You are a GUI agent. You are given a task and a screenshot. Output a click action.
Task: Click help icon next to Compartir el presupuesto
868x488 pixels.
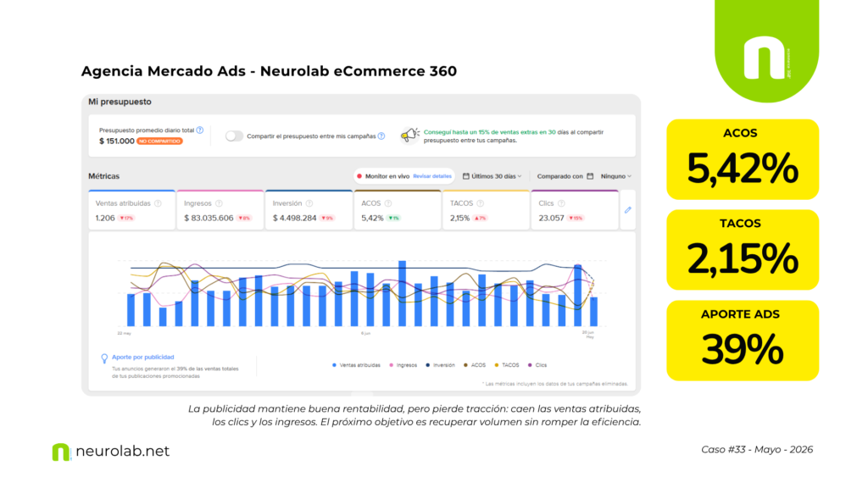tap(381, 136)
